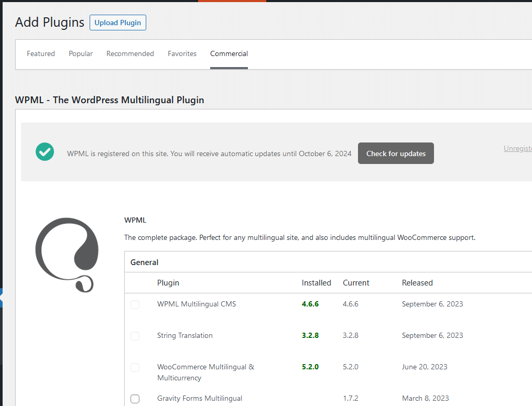Viewport: 532px width, 406px height.
Task: Check the String Translation checkbox
Action: point(135,336)
